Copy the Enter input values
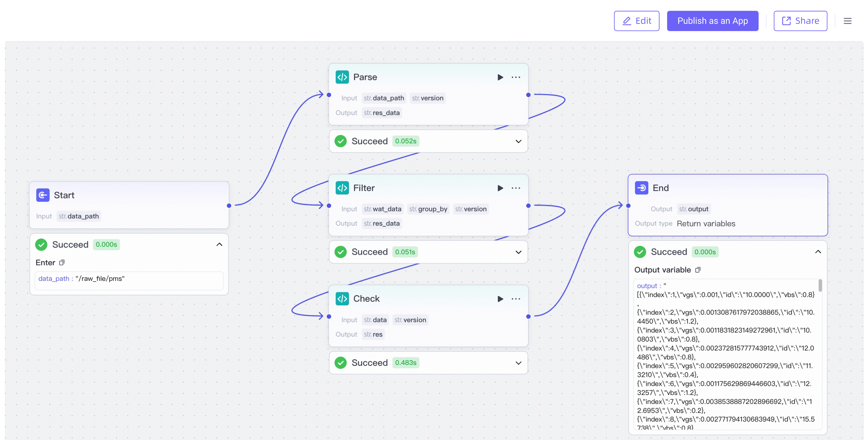 click(62, 263)
